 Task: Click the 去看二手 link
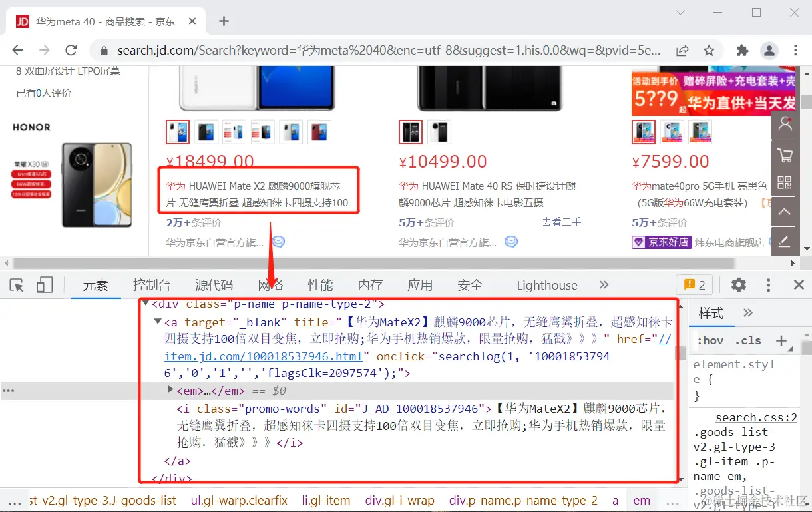561,222
